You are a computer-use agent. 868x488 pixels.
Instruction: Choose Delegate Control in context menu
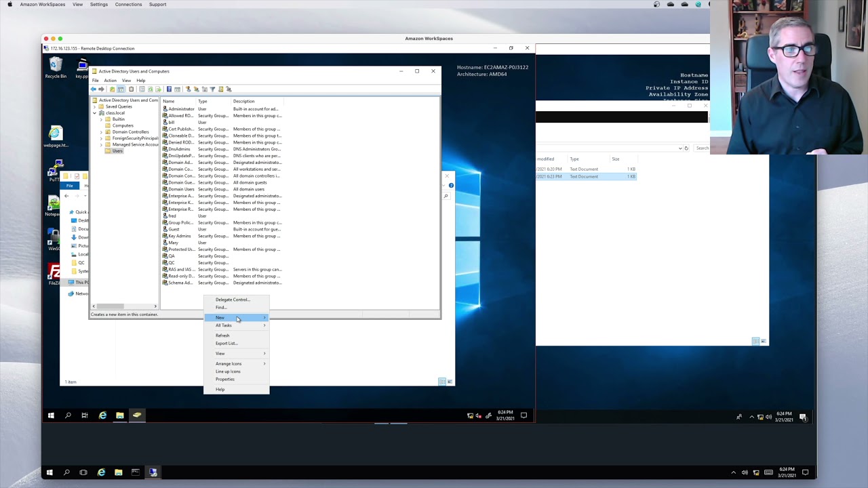pos(237,300)
